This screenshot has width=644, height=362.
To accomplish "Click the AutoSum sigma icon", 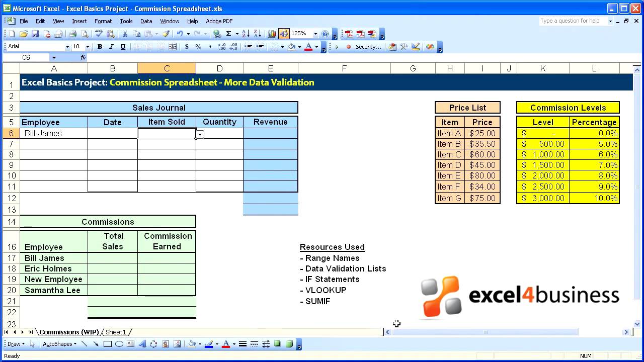I will 228,34.
